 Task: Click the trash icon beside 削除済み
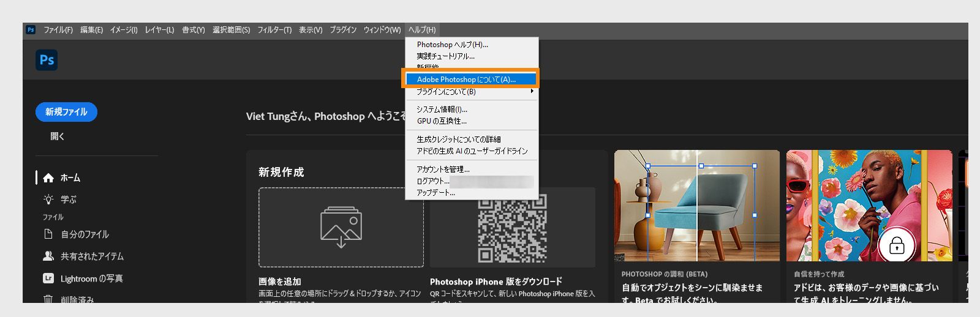48,299
